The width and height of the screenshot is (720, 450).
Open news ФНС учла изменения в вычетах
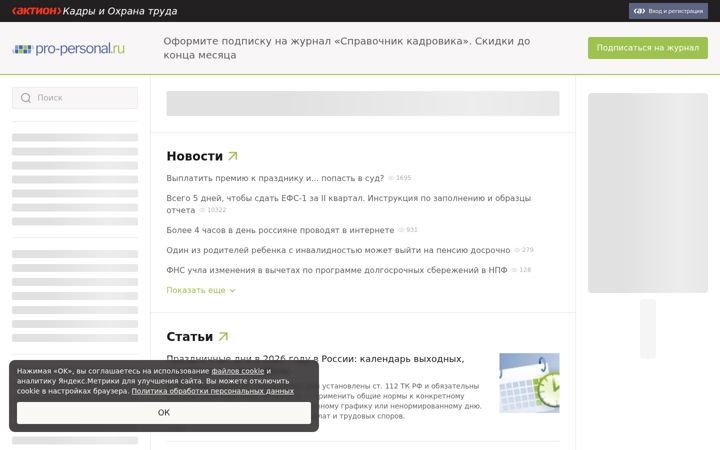(x=337, y=270)
